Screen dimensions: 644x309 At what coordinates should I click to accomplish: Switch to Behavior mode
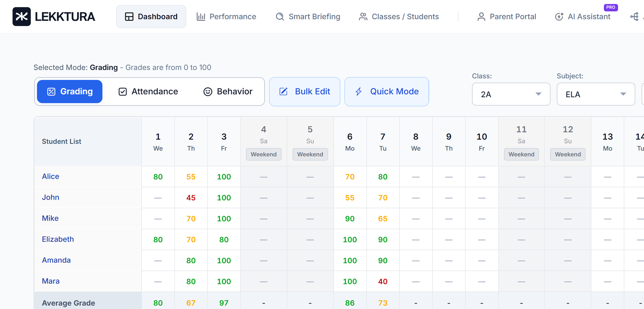click(x=228, y=91)
